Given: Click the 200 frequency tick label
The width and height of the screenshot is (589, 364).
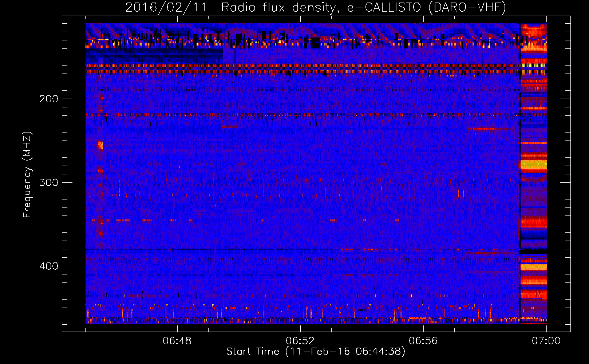Looking at the screenshot, I should 48,99.
